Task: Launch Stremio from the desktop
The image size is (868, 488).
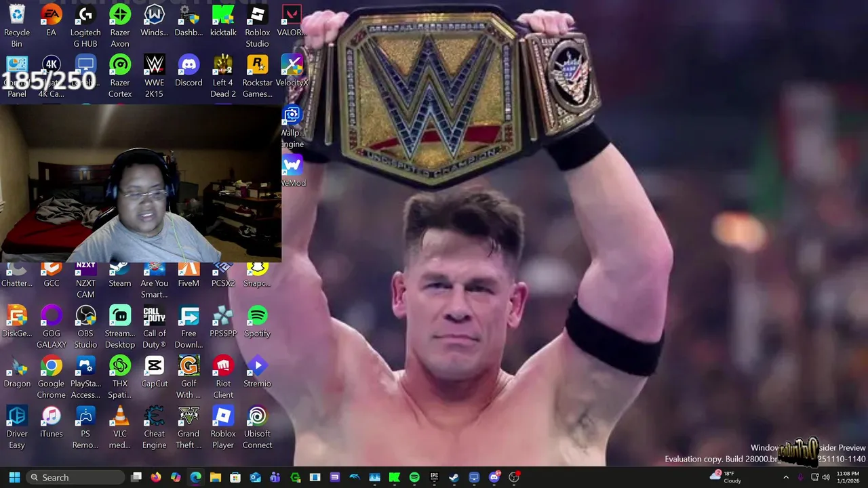Action: pyautogui.click(x=257, y=371)
